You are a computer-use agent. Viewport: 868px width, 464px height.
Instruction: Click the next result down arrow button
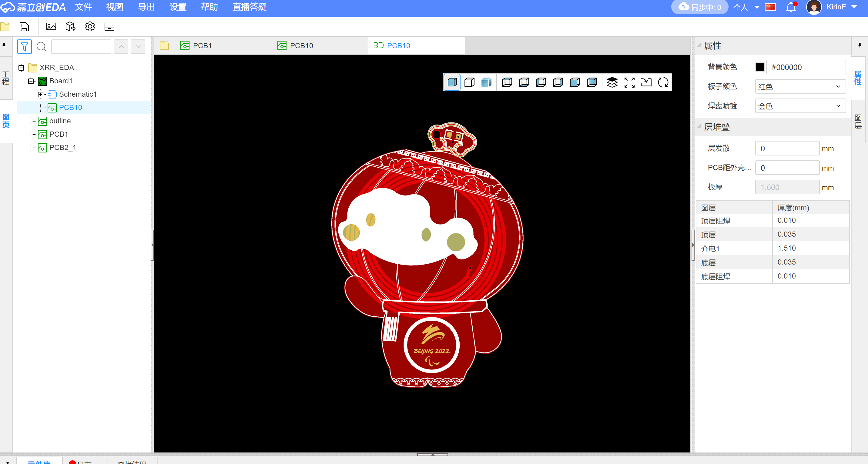pos(138,46)
